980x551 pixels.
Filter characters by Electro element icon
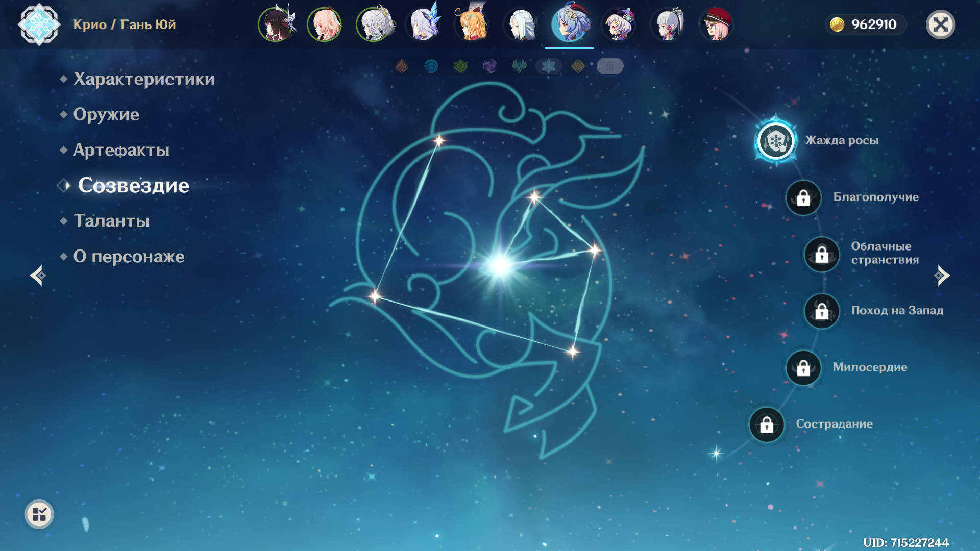[x=489, y=66]
